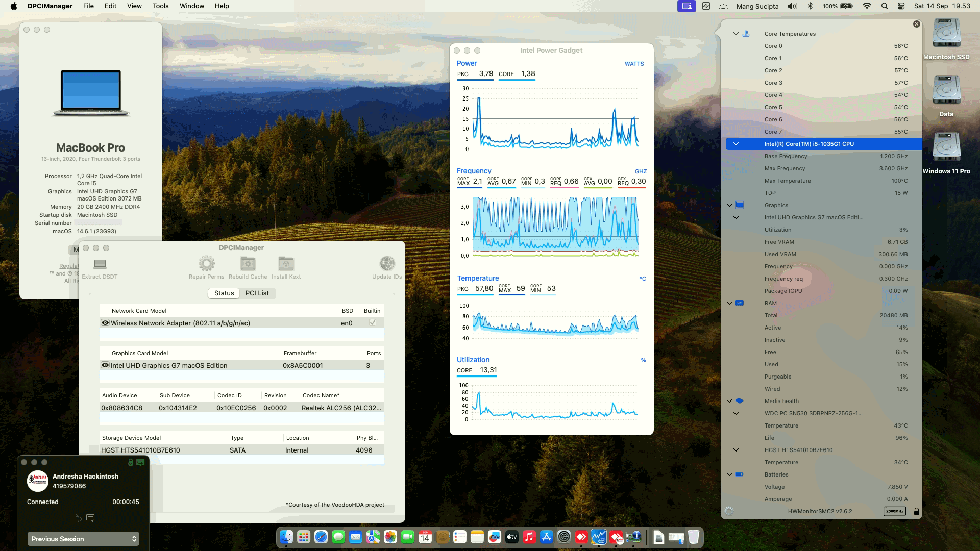Click the Intel Power Gadget Dock icon
980x551 pixels.
(599, 537)
